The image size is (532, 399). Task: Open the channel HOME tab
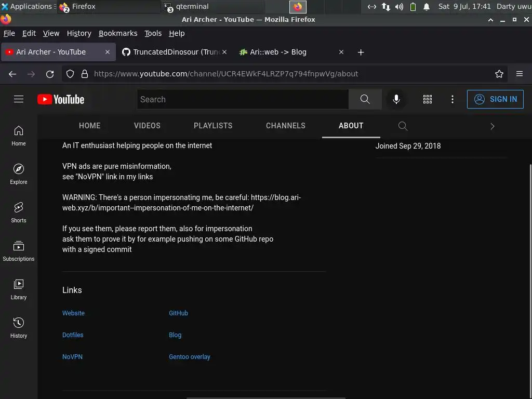[89, 126]
